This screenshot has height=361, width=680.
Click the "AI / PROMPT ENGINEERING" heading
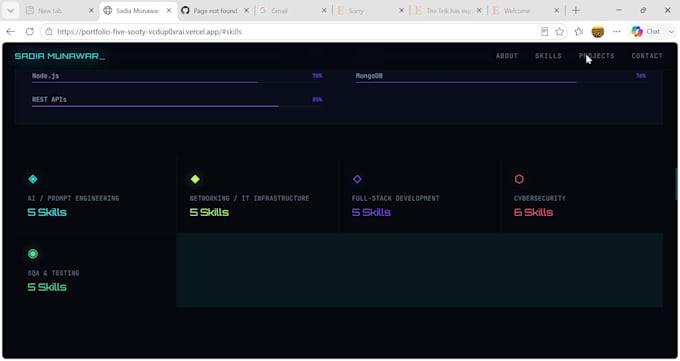point(73,198)
